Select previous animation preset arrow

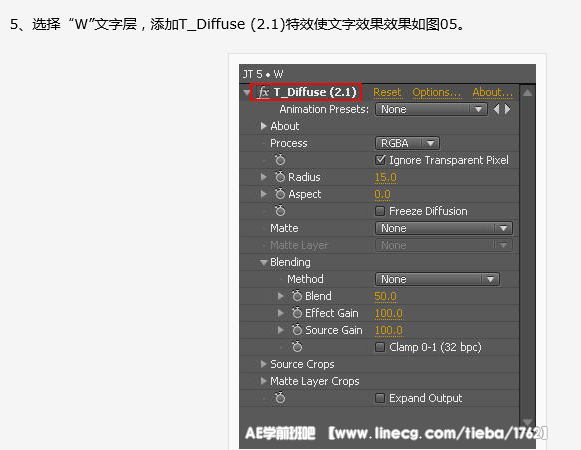(x=497, y=109)
